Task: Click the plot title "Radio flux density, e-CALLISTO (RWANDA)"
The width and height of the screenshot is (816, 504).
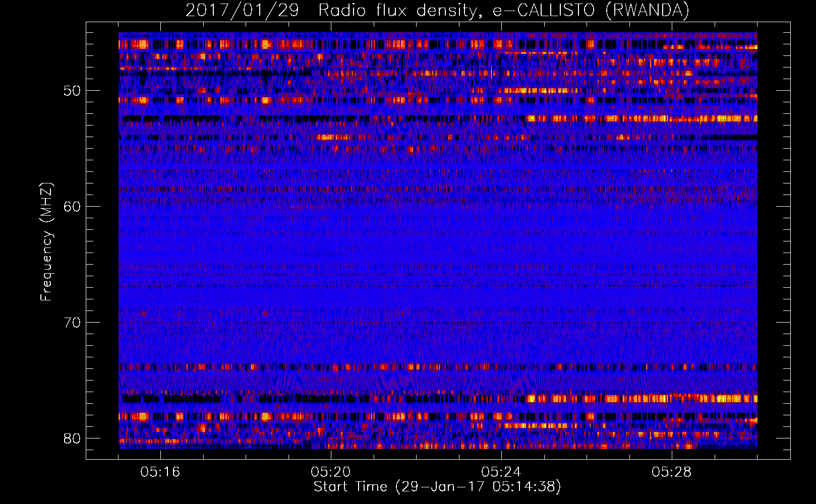Action: (504, 10)
